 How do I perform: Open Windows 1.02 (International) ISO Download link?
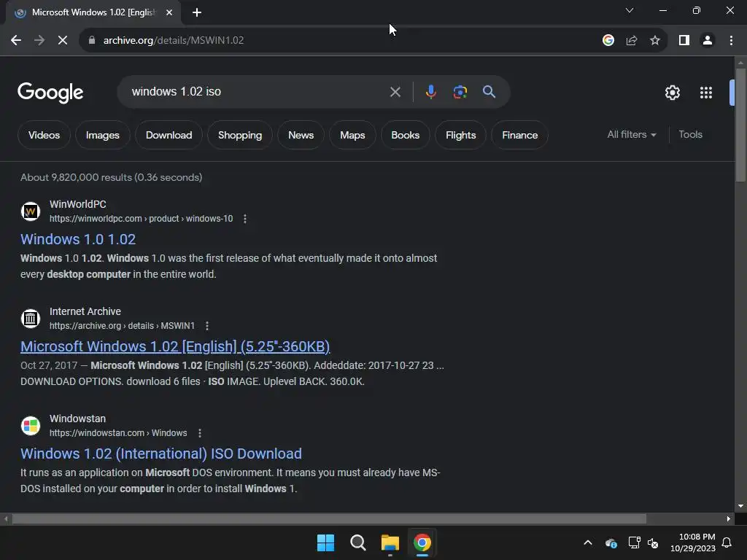[161, 454]
